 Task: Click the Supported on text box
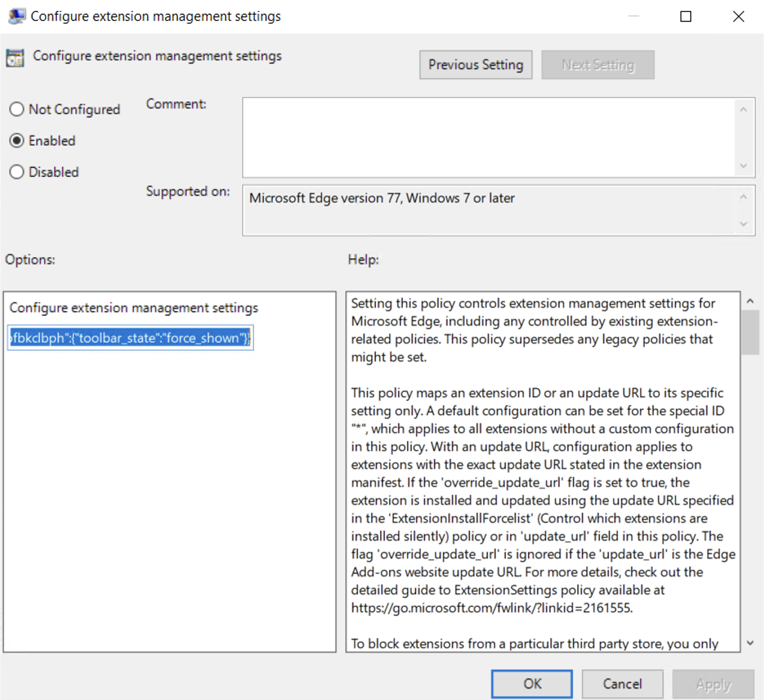click(x=488, y=210)
